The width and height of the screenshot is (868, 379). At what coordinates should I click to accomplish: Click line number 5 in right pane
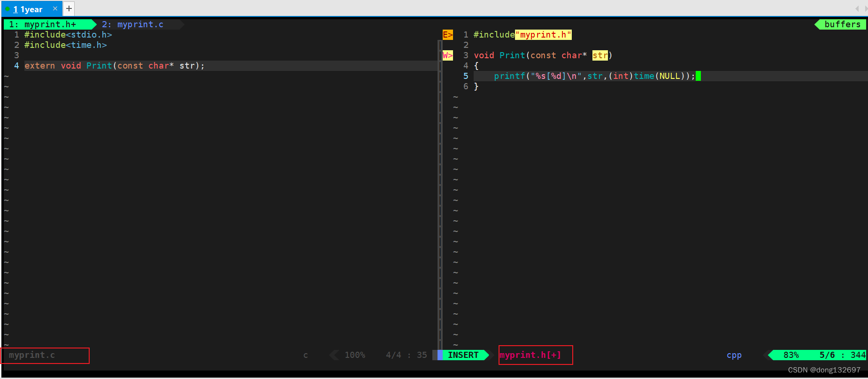click(466, 76)
